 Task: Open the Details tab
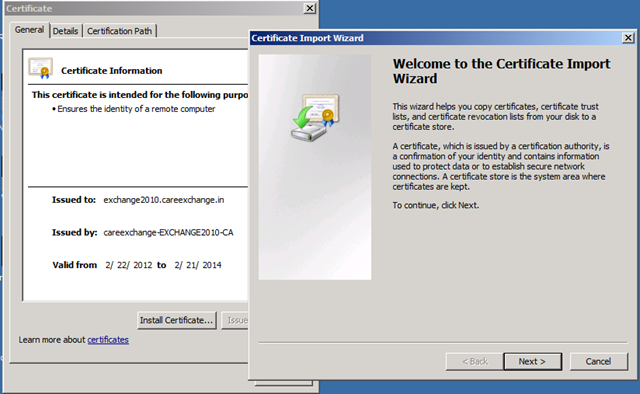[x=65, y=31]
